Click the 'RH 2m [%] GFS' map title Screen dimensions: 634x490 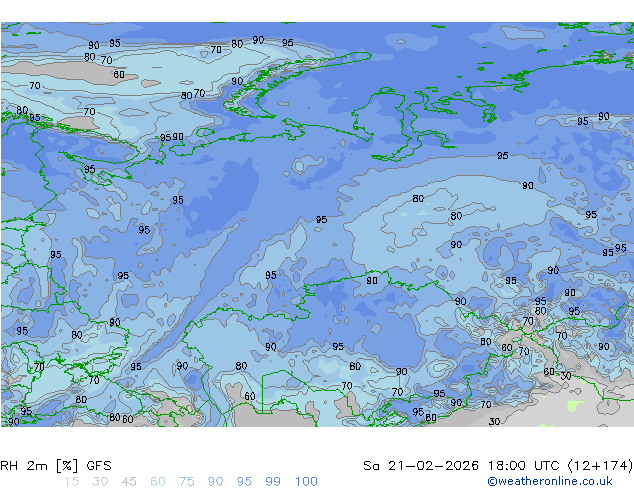pos(56,466)
